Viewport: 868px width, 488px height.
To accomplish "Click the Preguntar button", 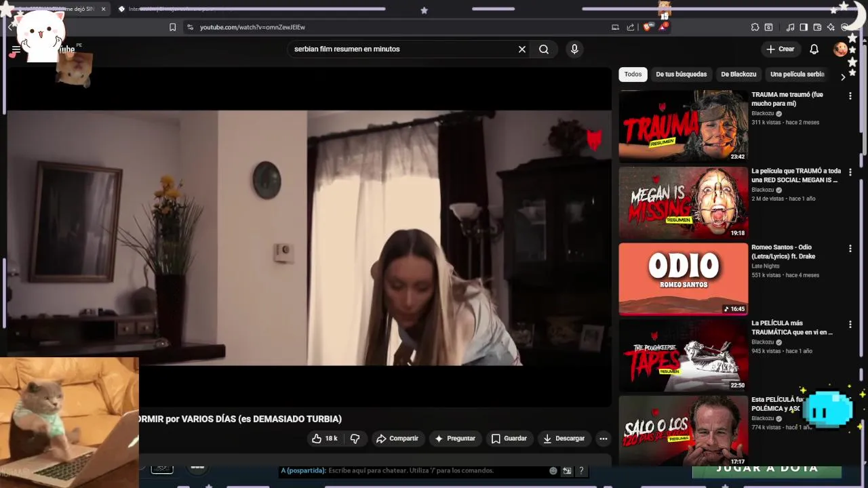I will [454, 439].
